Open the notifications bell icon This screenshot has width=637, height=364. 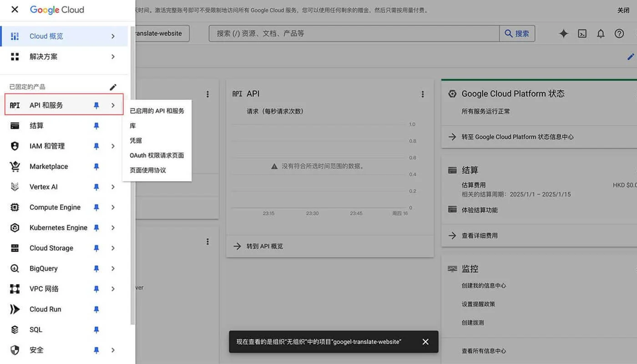(601, 33)
